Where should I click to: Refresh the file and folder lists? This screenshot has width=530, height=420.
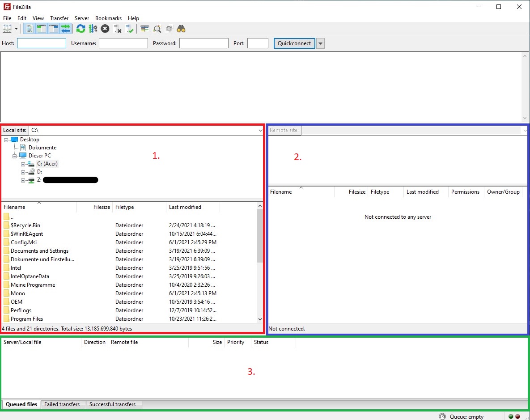coord(81,29)
